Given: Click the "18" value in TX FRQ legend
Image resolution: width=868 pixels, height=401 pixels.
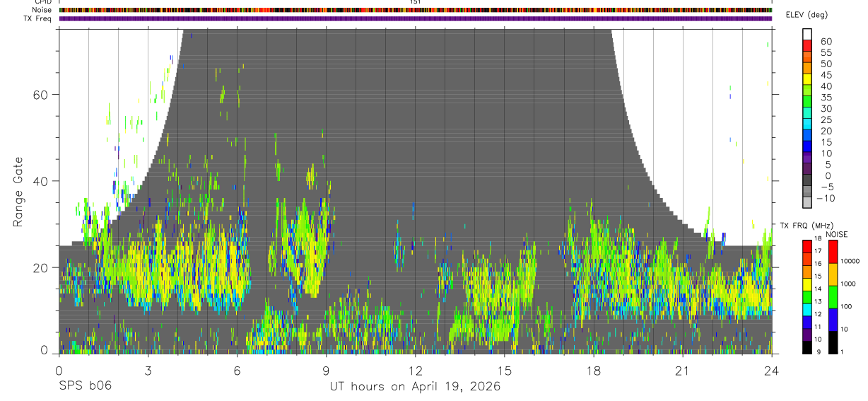Looking at the screenshot, I should [x=818, y=238].
